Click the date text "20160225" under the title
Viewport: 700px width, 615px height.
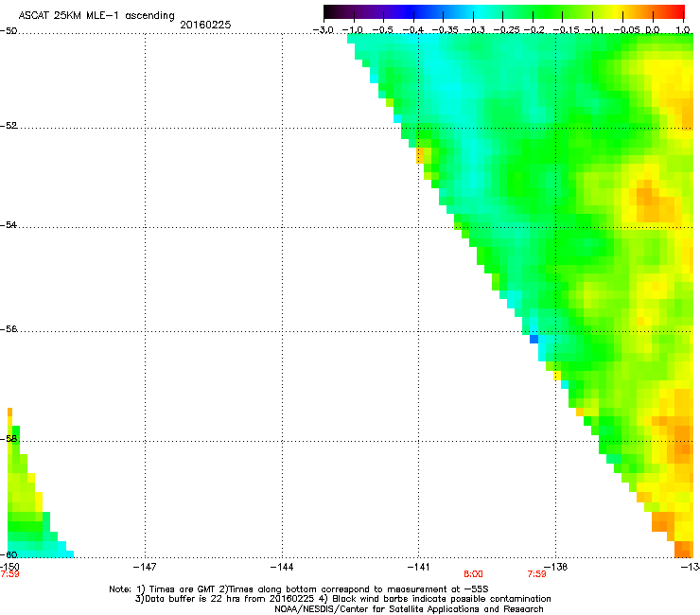coord(205,25)
